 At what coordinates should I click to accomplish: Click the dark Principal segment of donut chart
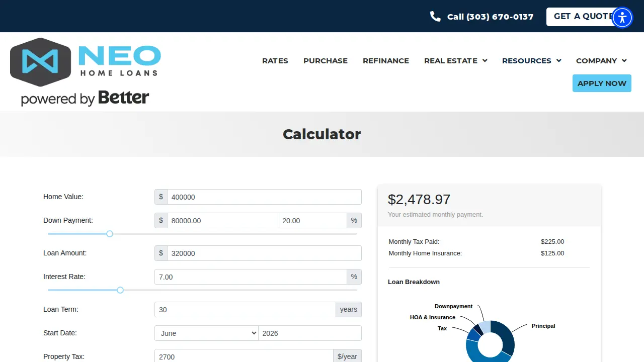(506, 336)
